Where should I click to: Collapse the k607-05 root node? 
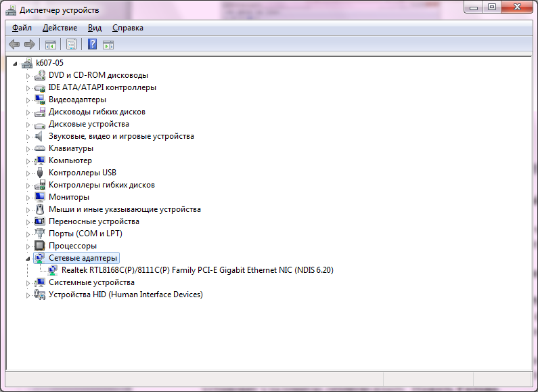(15, 64)
